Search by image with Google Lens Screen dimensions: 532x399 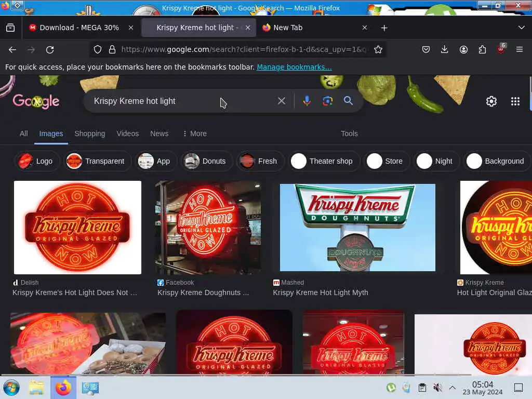[327, 101]
